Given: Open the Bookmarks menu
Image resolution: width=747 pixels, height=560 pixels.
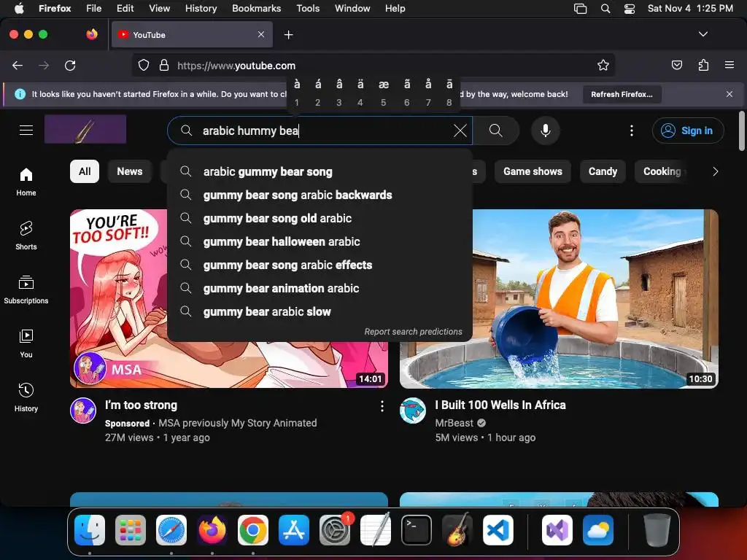Looking at the screenshot, I should point(256,9).
